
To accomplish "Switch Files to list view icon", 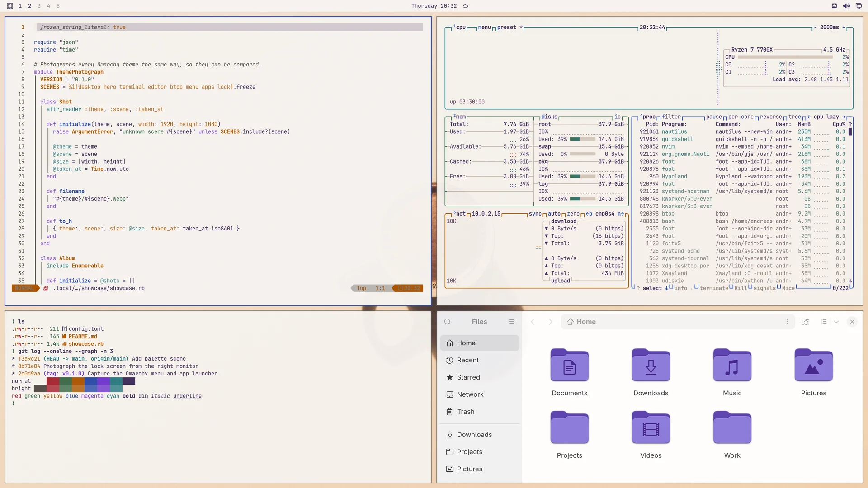I will (x=824, y=322).
